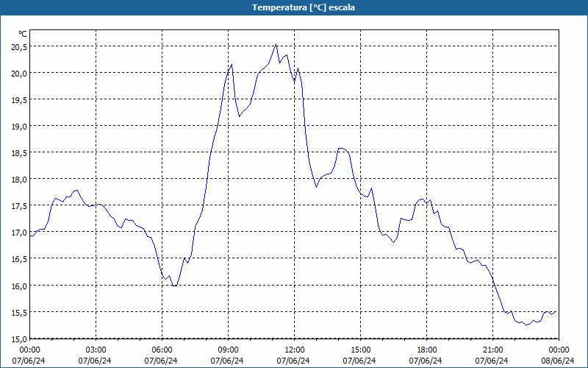Image resolution: width=588 pixels, height=368 pixels.
Task: Click the 03:00 time axis label
Action: point(96,350)
